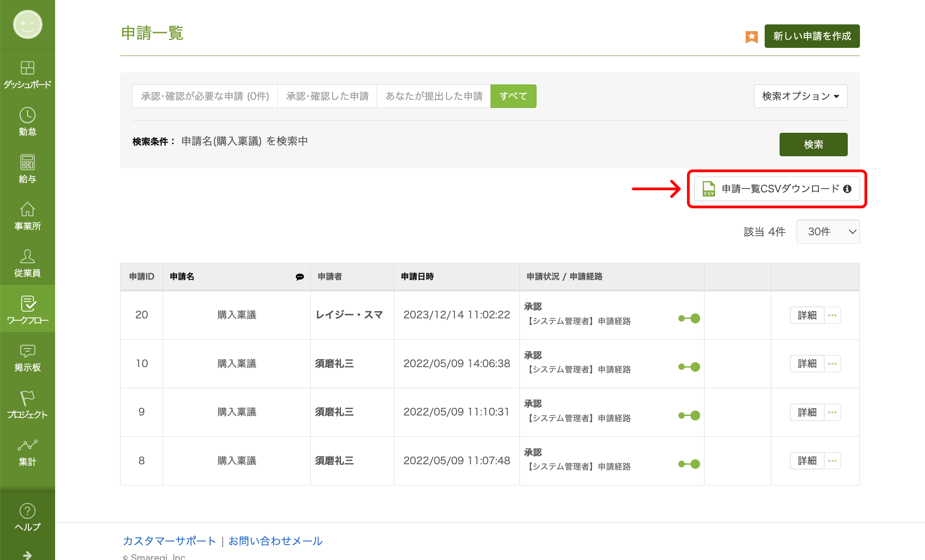Click 須磨礼三 in row ID 10

point(334,364)
